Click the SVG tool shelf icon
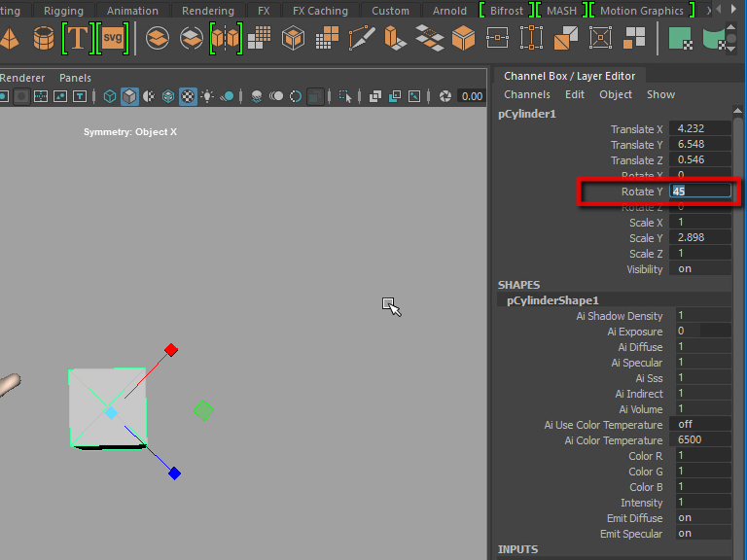This screenshot has width=747, height=560. [114, 39]
